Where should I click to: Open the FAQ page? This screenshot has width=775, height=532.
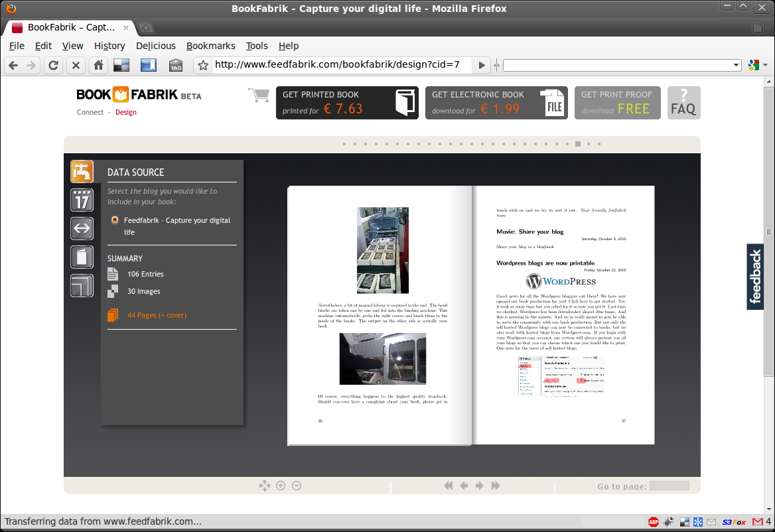pos(683,103)
